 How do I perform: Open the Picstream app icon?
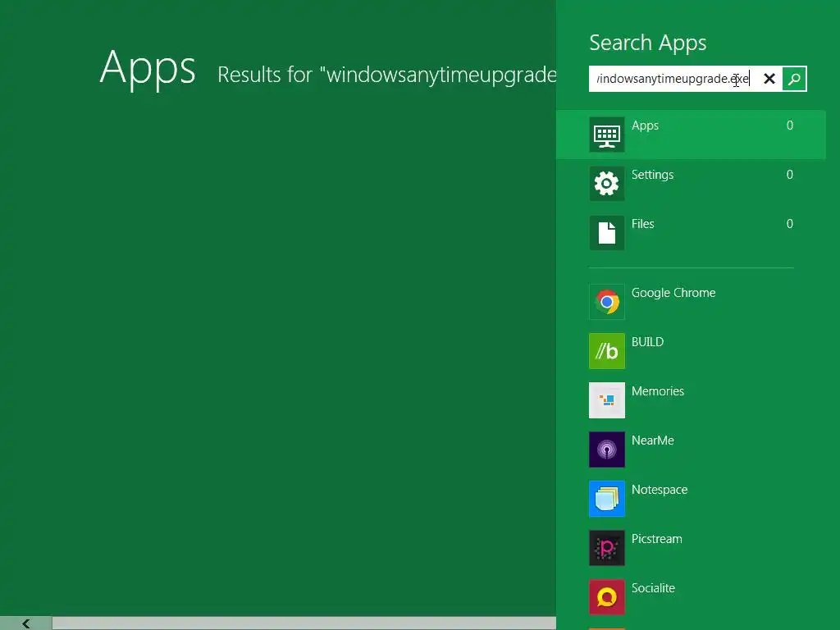[x=607, y=548]
